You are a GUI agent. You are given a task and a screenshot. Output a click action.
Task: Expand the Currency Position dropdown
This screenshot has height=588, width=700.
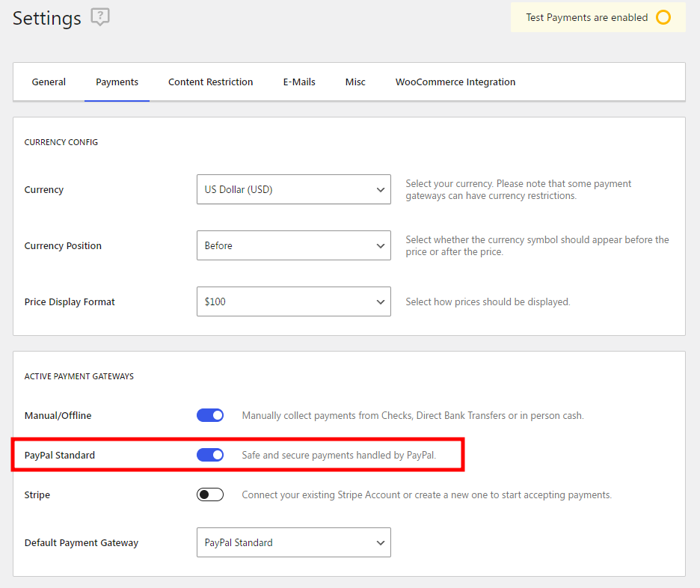[x=294, y=245]
